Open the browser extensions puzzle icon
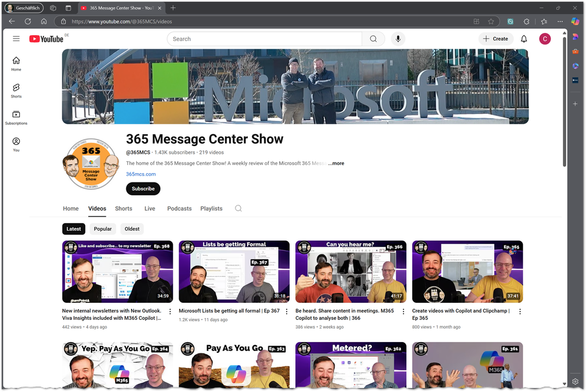The width and height of the screenshot is (586, 392). coord(527,21)
